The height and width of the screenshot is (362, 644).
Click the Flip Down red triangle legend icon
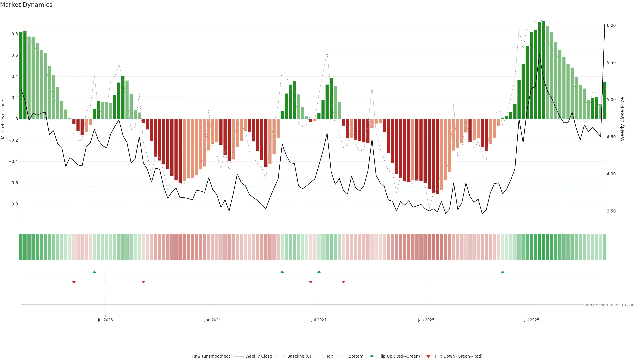[428, 356]
